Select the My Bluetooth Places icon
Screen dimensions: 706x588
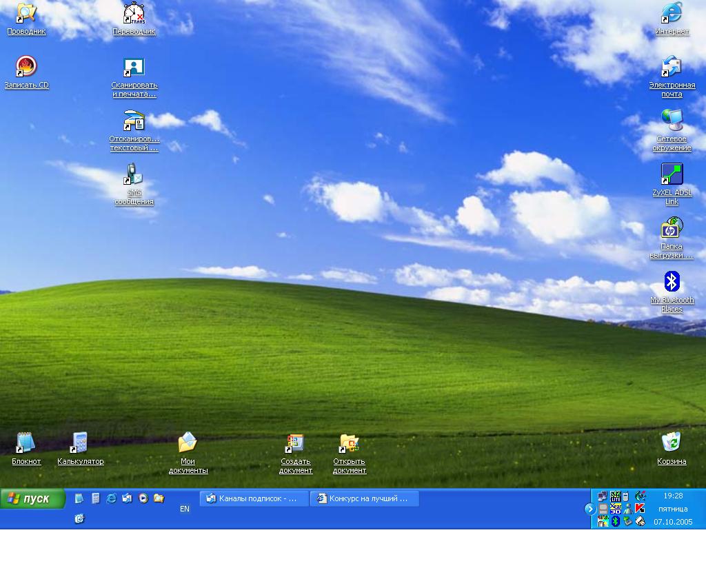tap(672, 292)
